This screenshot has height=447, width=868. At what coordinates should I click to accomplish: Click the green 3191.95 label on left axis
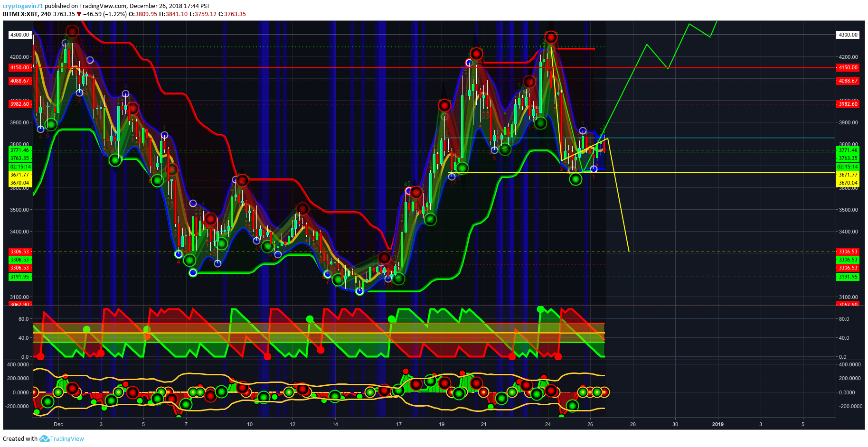(x=20, y=277)
